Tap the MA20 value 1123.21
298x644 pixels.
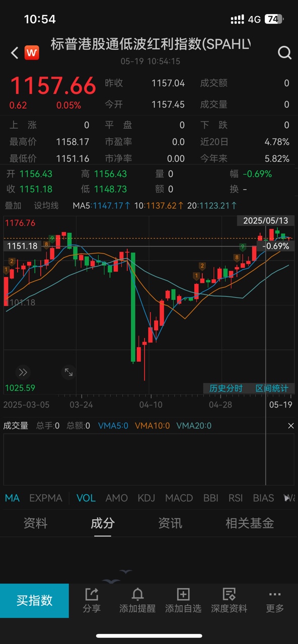click(x=214, y=205)
